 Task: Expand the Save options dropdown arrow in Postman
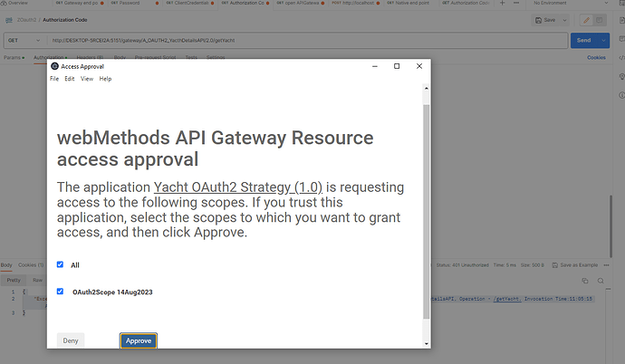564,20
